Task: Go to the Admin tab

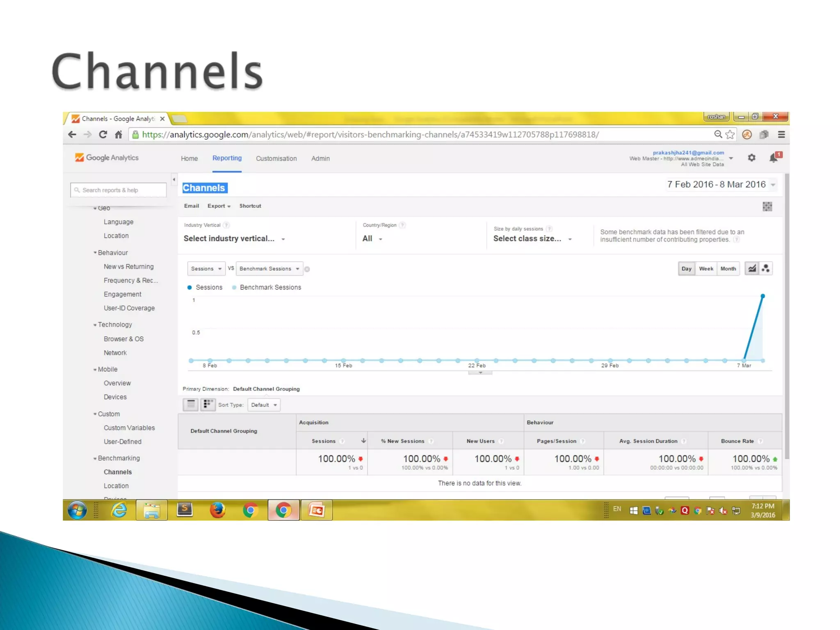Action: pyautogui.click(x=320, y=159)
